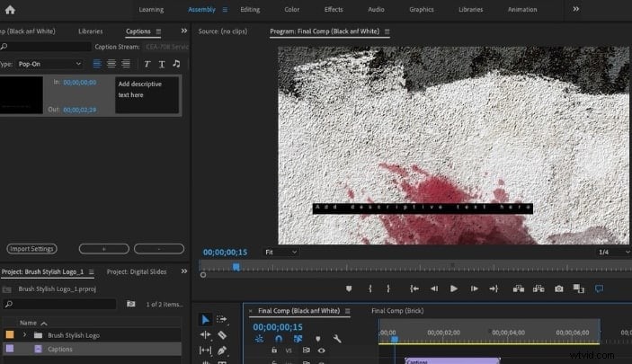Screen dimensions: 632x364
Task: Open the Comparison View button
Action: [x=579, y=289]
